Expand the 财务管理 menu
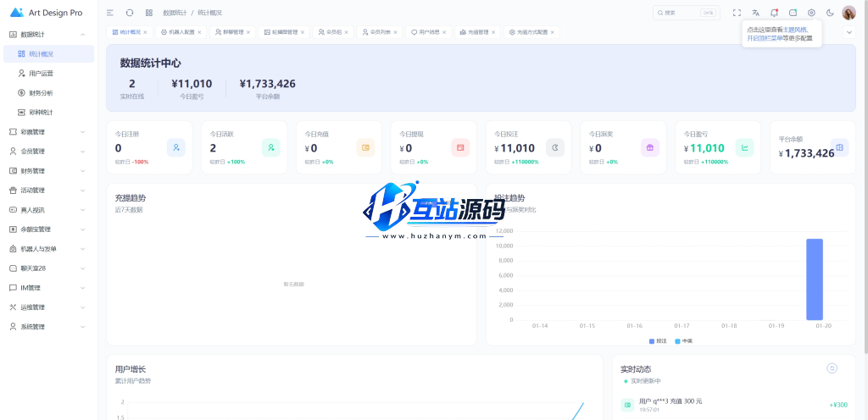 (x=48, y=171)
